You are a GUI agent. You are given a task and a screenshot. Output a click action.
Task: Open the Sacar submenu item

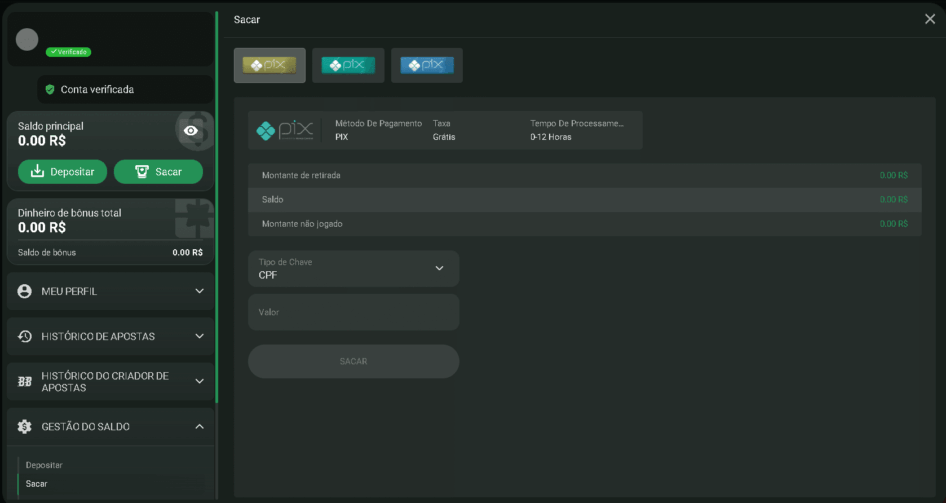tap(37, 484)
